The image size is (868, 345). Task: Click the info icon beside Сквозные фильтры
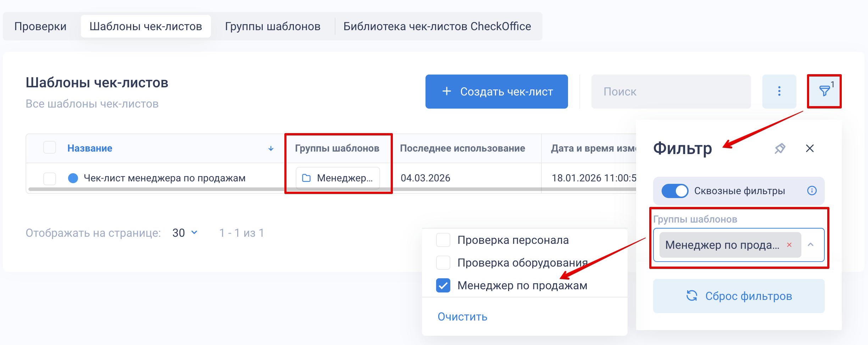pos(812,191)
